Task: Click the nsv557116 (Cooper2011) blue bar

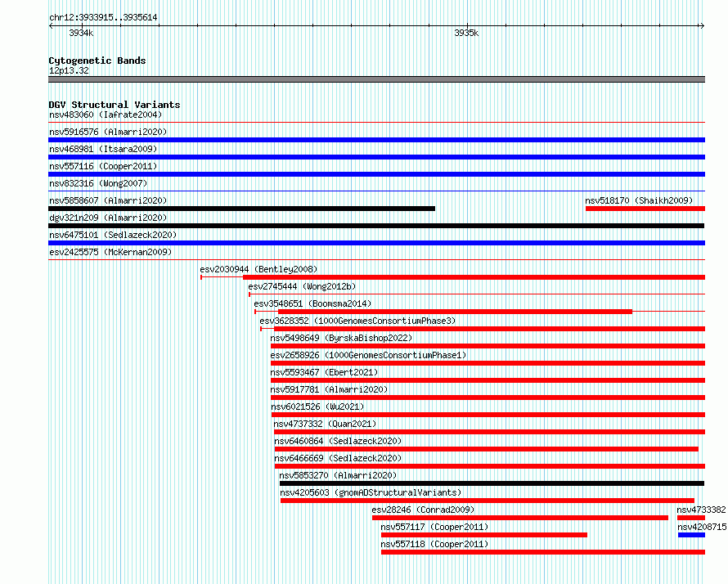Action: pos(376,174)
